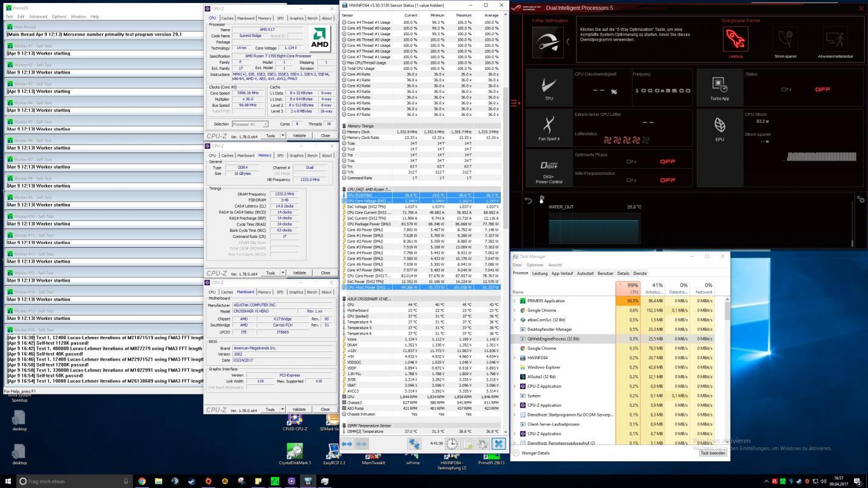Switch to Leistung tab in Task Manager
The width and height of the screenshot is (868, 488).
coord(540,273)
